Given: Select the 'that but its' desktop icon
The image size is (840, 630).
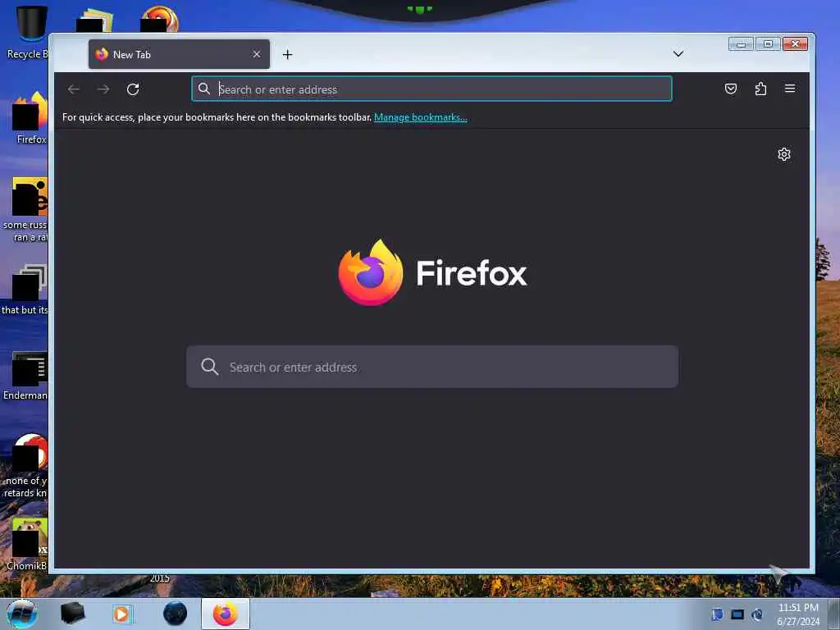Looking at the screenshot, I should [25, 290].
